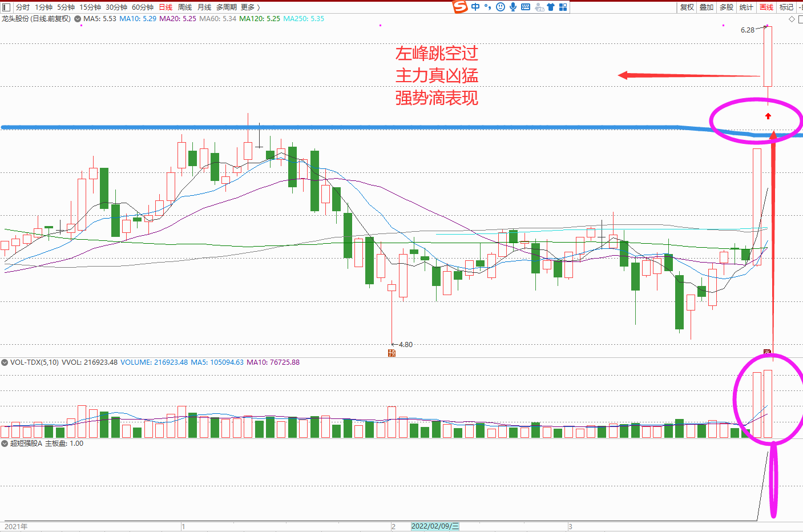Click the MA250: 5.35 value
The image size is (803, 532).
(x=304, y=19)
